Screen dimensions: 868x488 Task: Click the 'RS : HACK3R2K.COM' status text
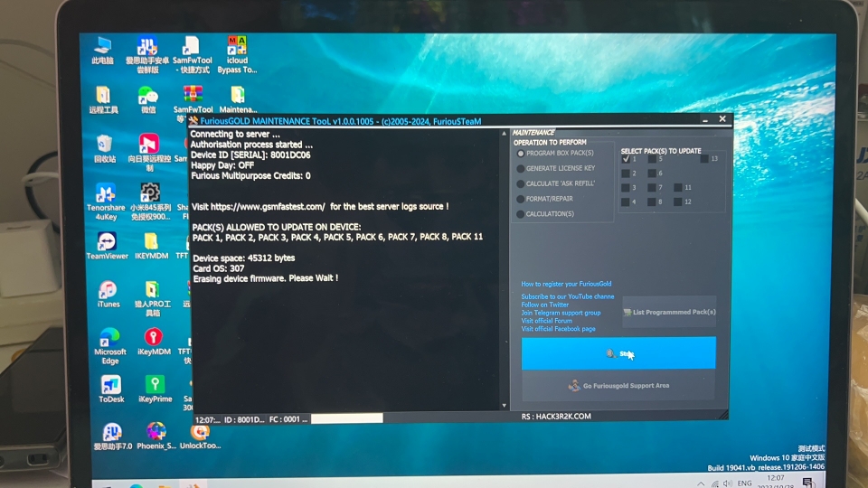tap(556, 416)
